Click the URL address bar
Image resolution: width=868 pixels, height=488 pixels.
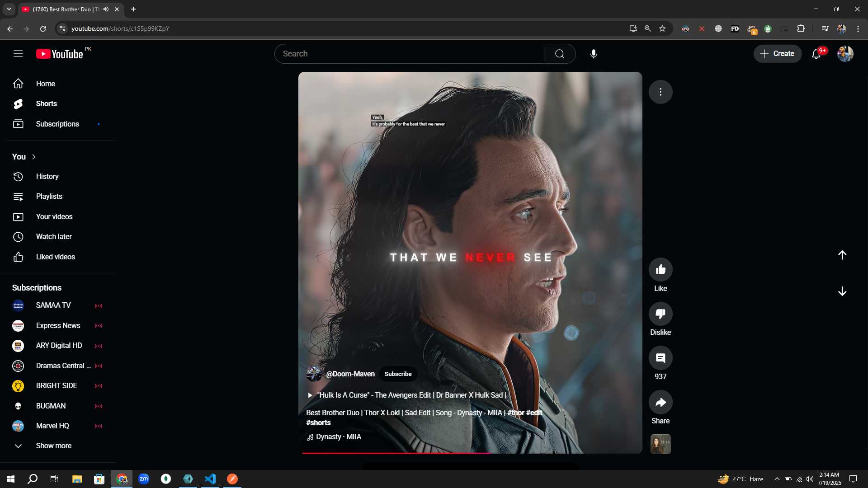pyautogui.click(x=344, y=28)
